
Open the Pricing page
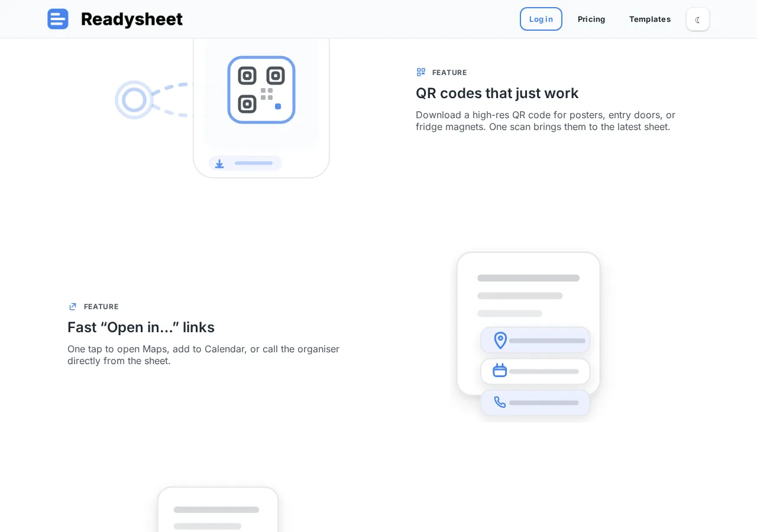pos(591,19)
